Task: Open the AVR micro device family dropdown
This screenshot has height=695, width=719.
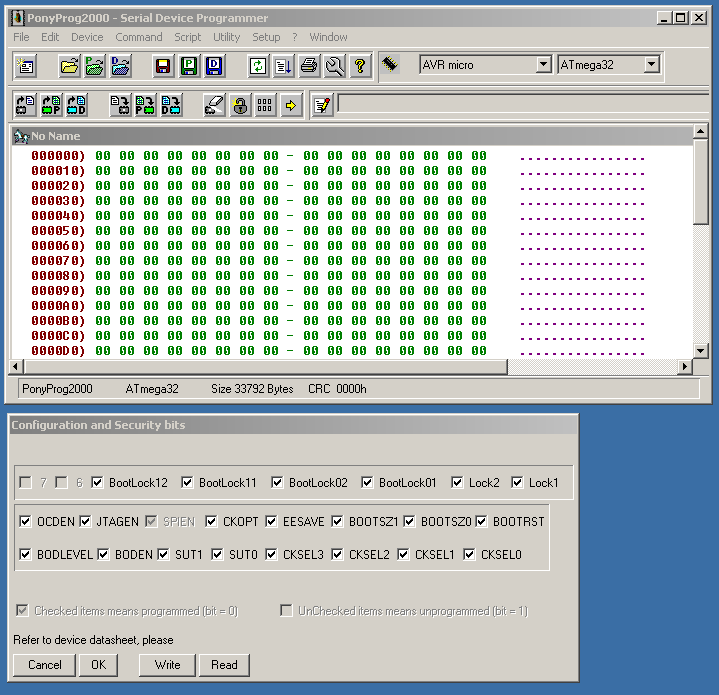Action: point(543,65)
